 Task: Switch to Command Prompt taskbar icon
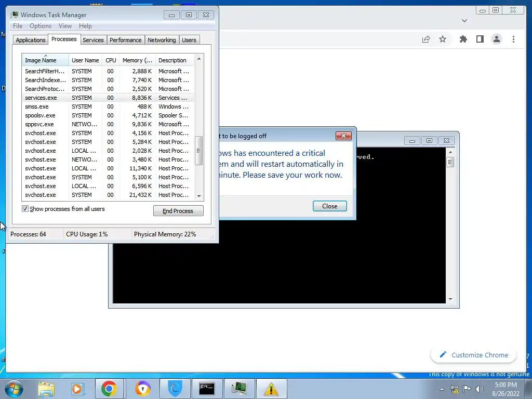207,389
